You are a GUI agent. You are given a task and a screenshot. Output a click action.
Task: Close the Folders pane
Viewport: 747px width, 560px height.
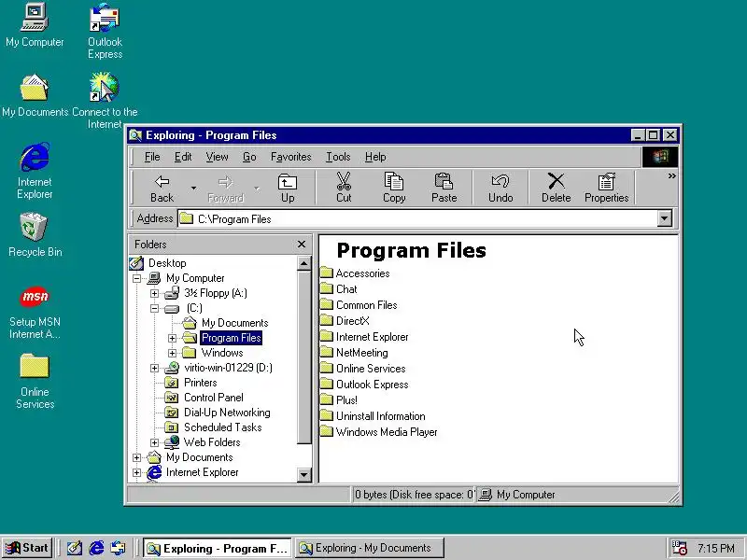301,245
